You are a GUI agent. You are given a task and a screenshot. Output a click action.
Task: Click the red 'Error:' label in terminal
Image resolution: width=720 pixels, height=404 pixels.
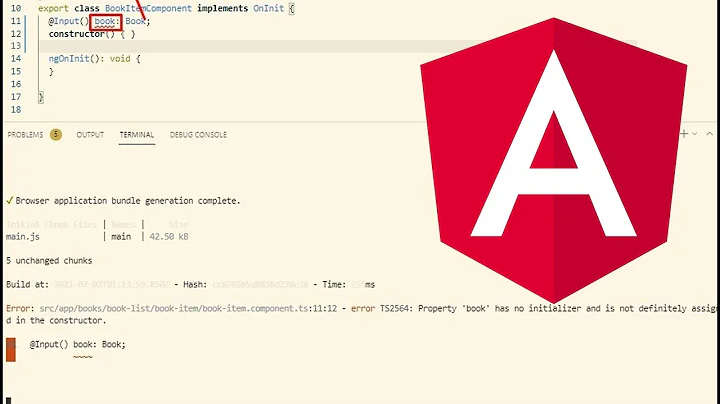click(x=20, y=309)
